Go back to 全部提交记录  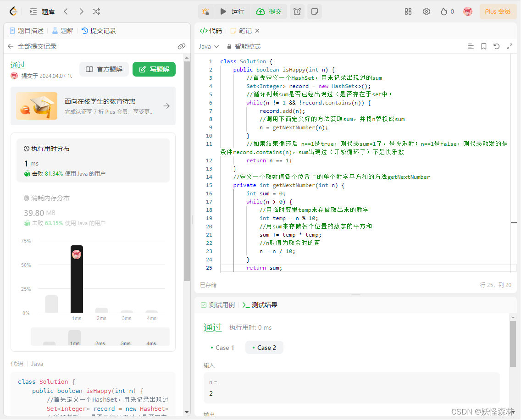[32, 46]
